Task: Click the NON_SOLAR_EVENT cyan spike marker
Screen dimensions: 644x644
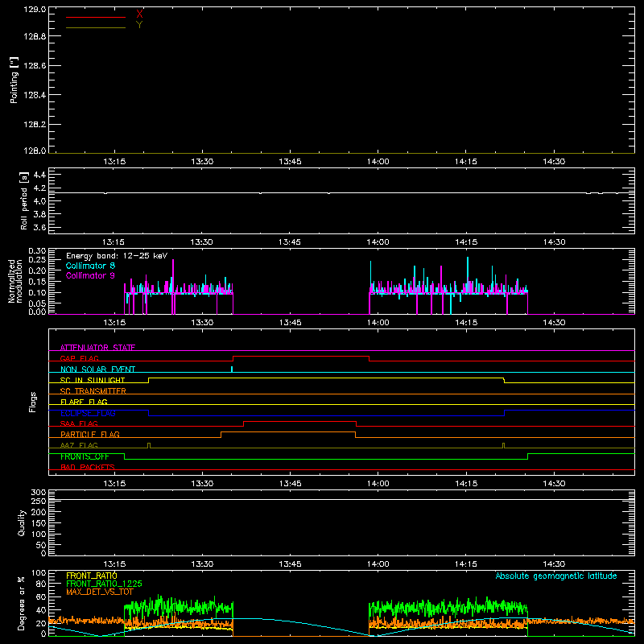Action: [232, 369]
